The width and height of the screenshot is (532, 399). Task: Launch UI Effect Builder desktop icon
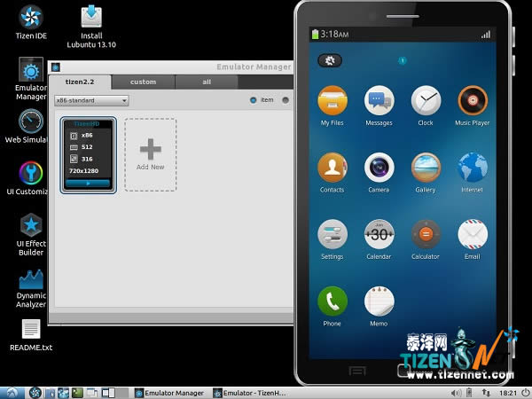tap(31, 235)
